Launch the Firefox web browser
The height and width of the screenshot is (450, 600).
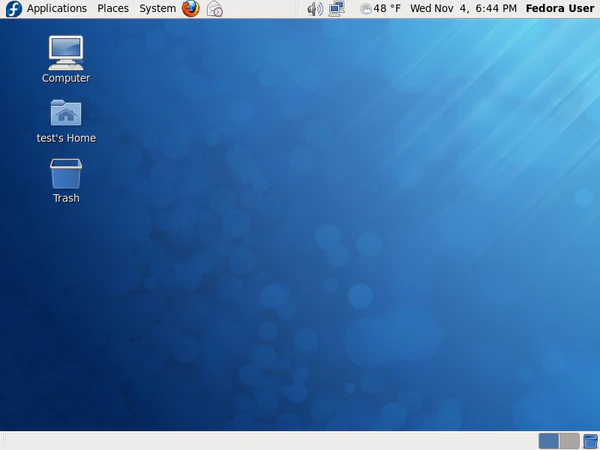[191, 9]
